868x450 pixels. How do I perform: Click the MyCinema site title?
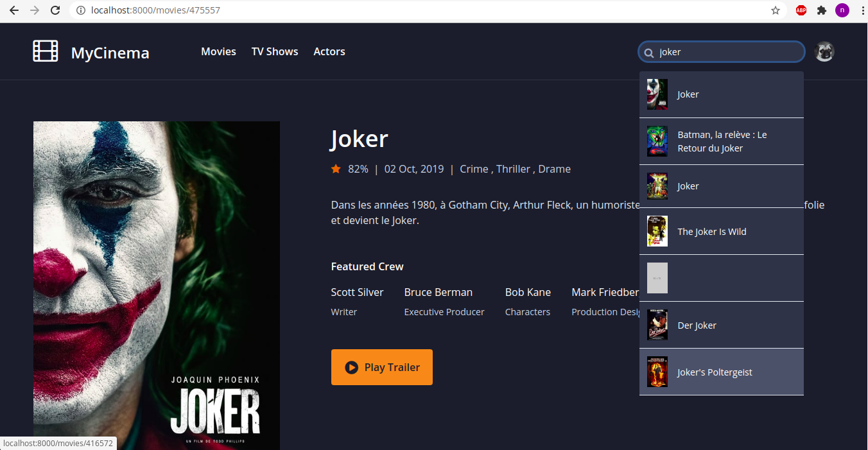pos(110,53)
